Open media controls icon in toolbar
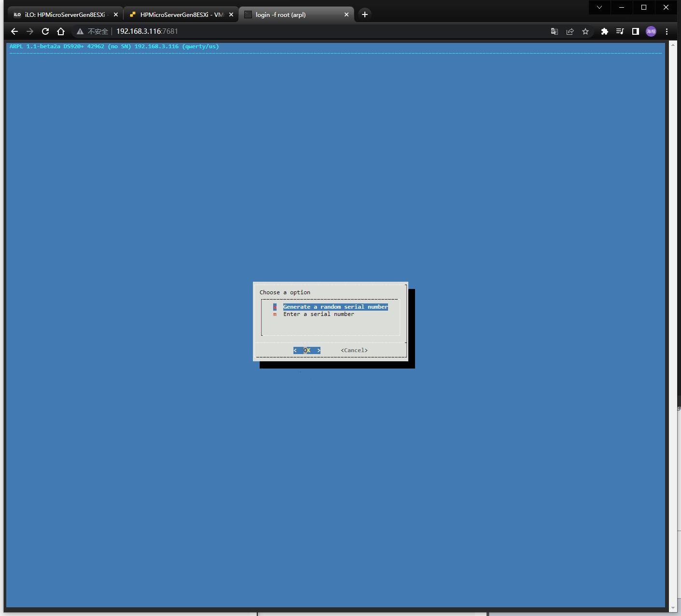This screenshot has height=616, width=681. coord(620,31)
